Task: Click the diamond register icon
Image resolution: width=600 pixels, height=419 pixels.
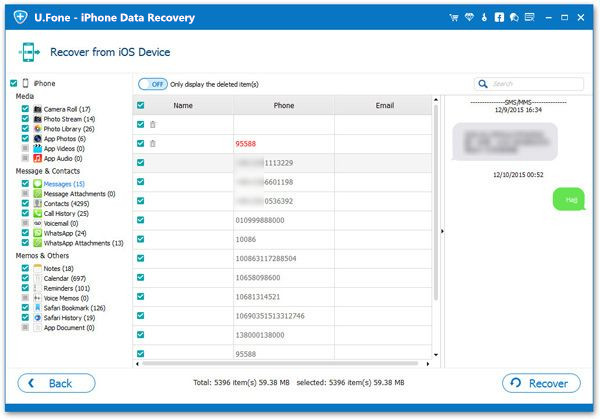Action: click(470, 17)
